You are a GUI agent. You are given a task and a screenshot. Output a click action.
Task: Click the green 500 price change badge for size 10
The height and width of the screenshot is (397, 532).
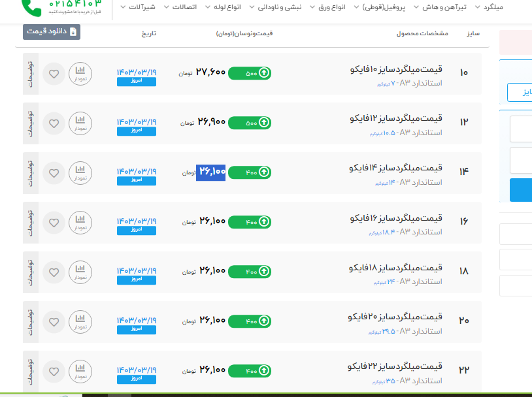click(249, 73)
